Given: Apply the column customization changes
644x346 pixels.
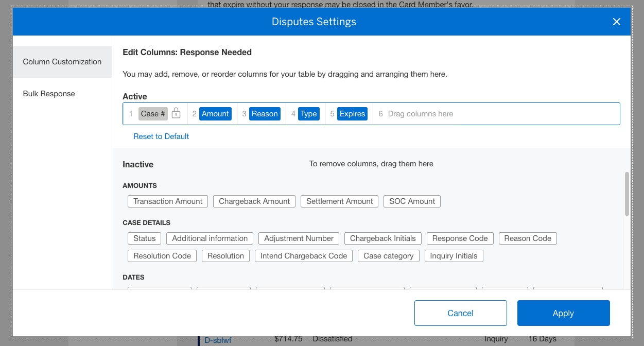Looking at the screenshot, I should [563, 313].
